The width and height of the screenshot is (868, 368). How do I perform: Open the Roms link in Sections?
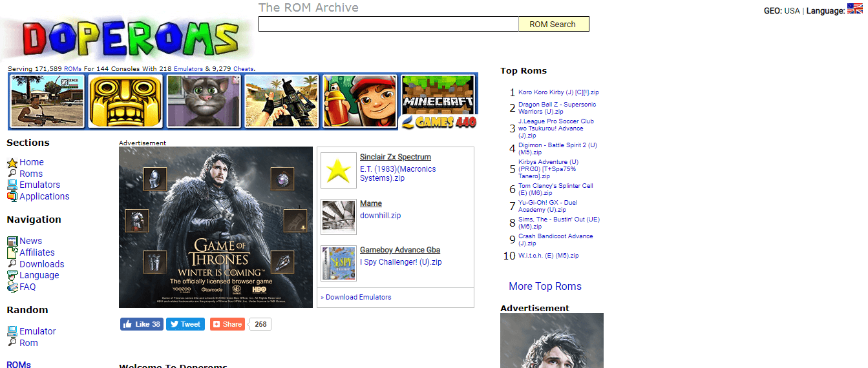31,174
